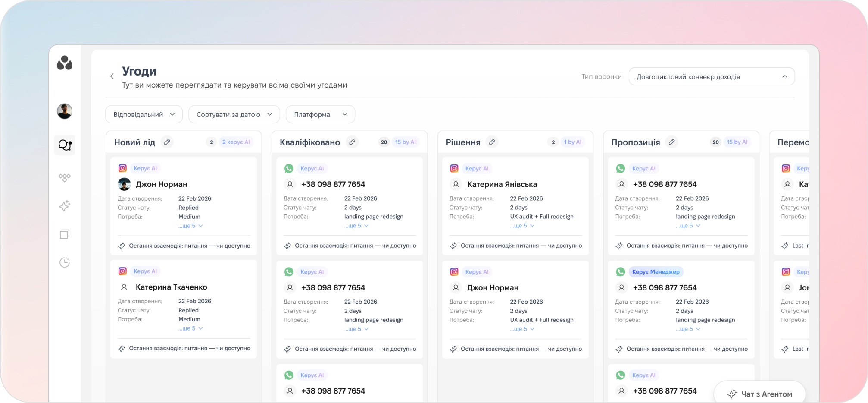Click Instagram icon on Катерина Янівська card
This screenshot has width=868, height=403.
(x=454, y=168)
